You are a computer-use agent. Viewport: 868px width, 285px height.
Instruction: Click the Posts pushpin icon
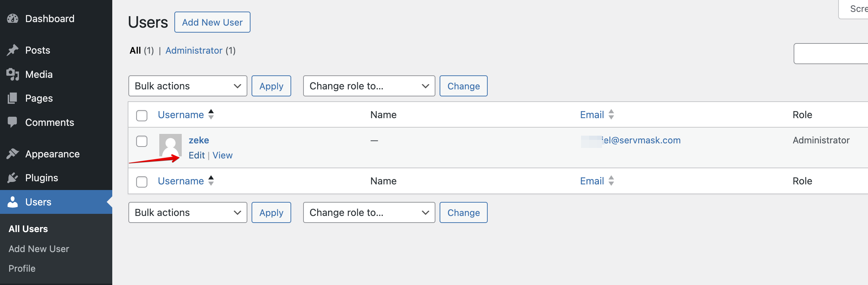click(x=13, y=50)
